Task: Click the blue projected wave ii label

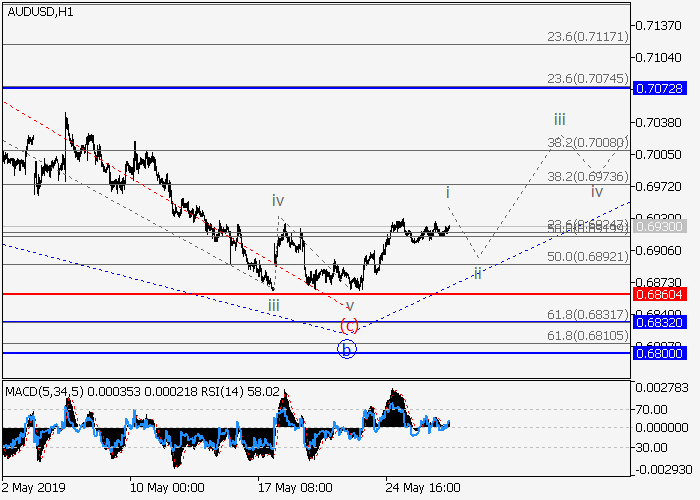Action: (478, 273)
